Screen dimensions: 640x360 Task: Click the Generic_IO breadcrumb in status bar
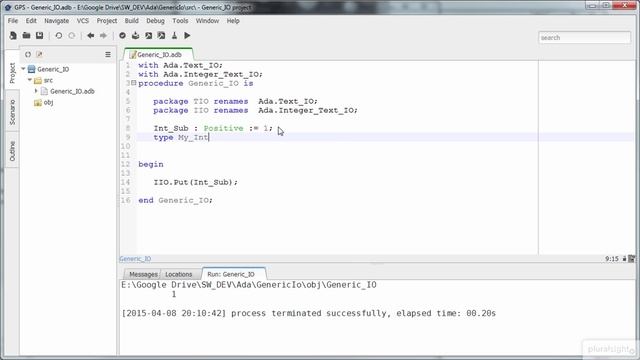(135, 259)
